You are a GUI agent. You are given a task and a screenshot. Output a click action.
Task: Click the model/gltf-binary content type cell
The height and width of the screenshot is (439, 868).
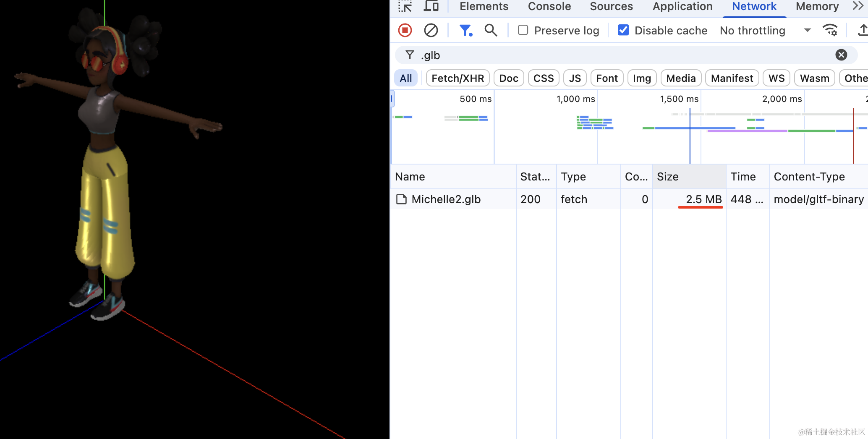[819, 199]
